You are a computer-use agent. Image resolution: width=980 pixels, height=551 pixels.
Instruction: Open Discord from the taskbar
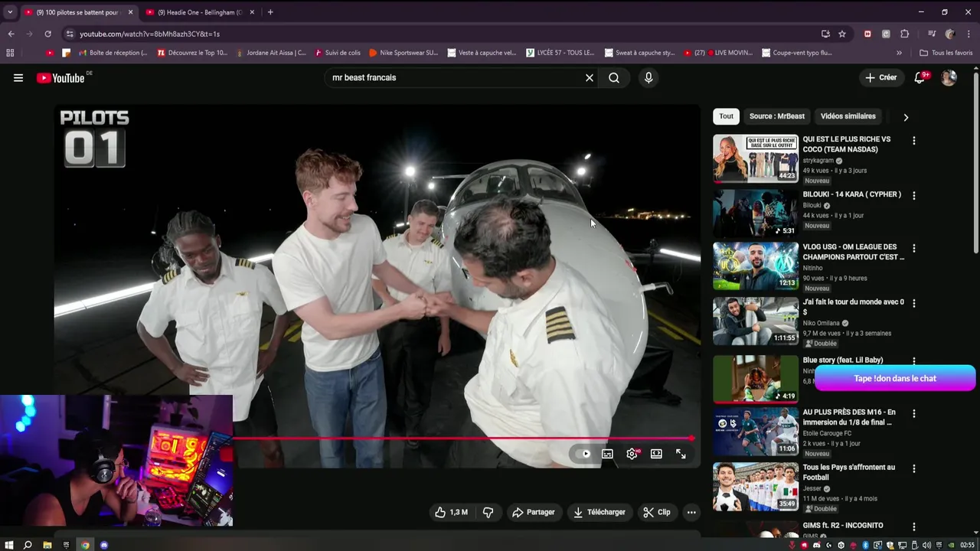tap(104, 545)
